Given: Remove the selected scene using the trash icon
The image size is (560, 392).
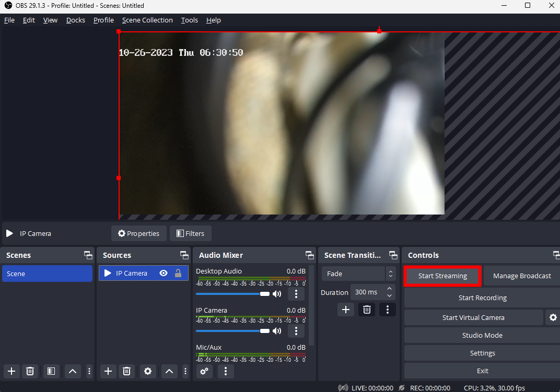Looking at the screenshot, I should click(30, 371).
